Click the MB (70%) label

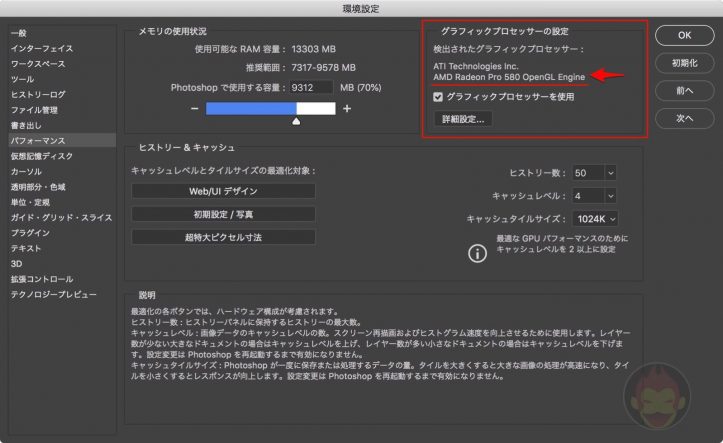(361, 88)
